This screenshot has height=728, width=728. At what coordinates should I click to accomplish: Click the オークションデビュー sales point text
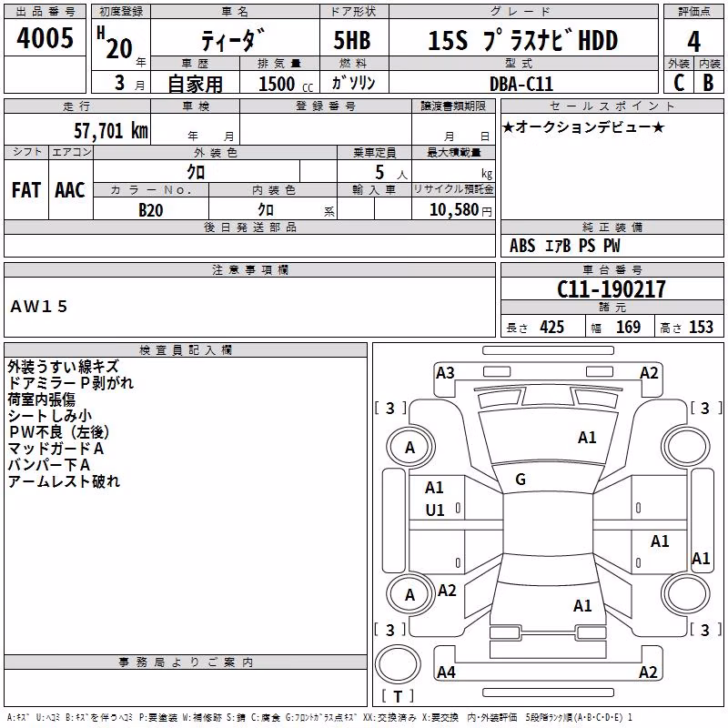pyautogui.click(x=583, y=127)
